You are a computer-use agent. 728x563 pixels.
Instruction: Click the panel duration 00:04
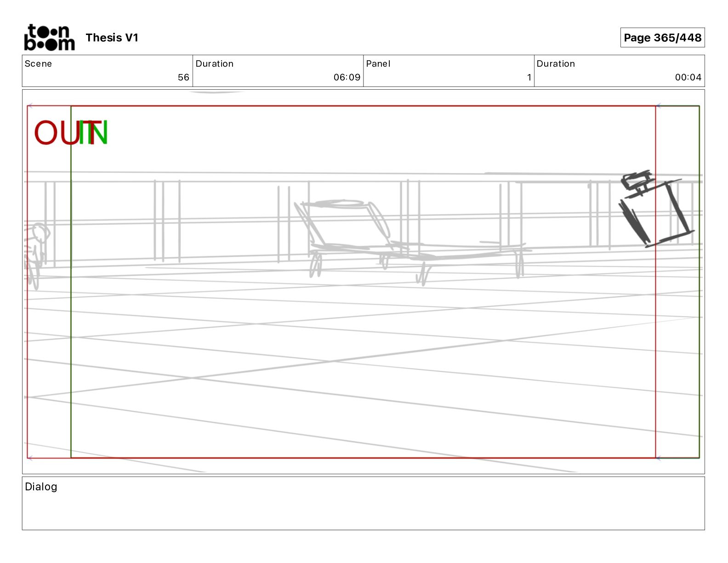click(688, 77)
